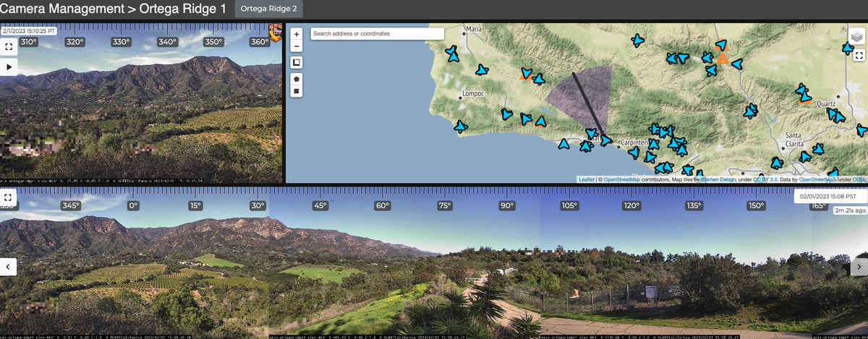Zoom in on the map
The height and width of the screenshot is (339, 868).
[x=297, y=34]
